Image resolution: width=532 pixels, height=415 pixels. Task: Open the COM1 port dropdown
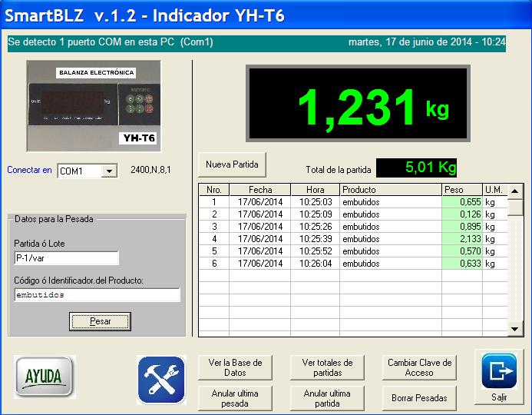[109, 171]
